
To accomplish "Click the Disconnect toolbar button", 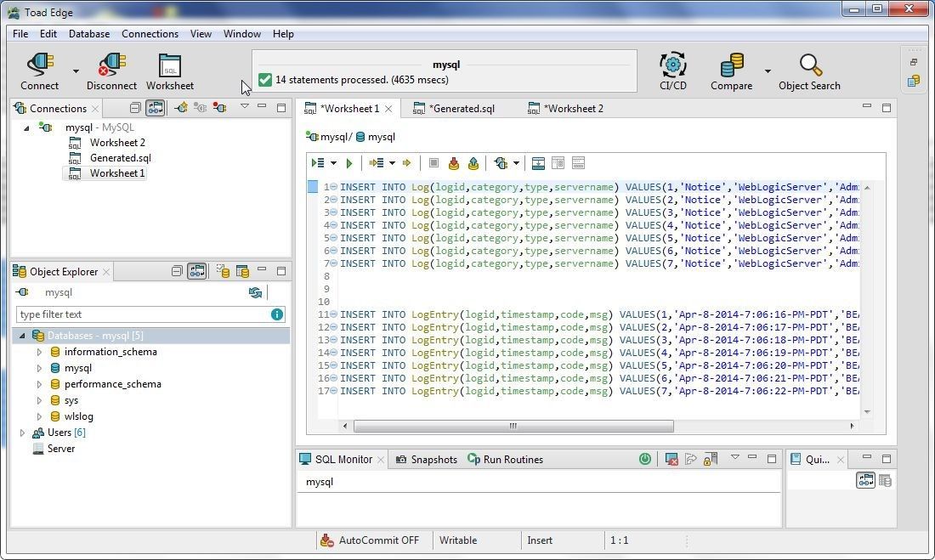I will point(111,71).
